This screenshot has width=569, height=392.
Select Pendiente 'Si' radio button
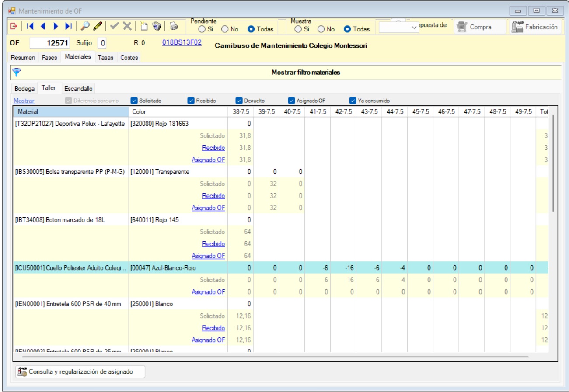pos(202,29)
